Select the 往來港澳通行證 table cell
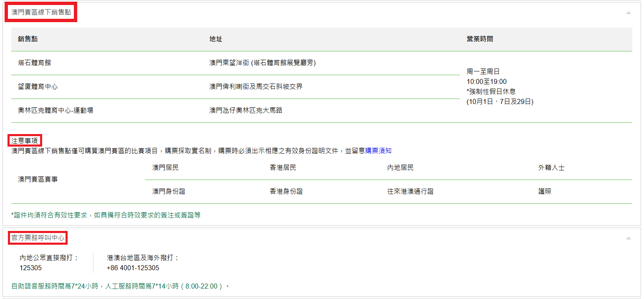The width and height of the screenshot is (644, 299). (x=410, y=191)
